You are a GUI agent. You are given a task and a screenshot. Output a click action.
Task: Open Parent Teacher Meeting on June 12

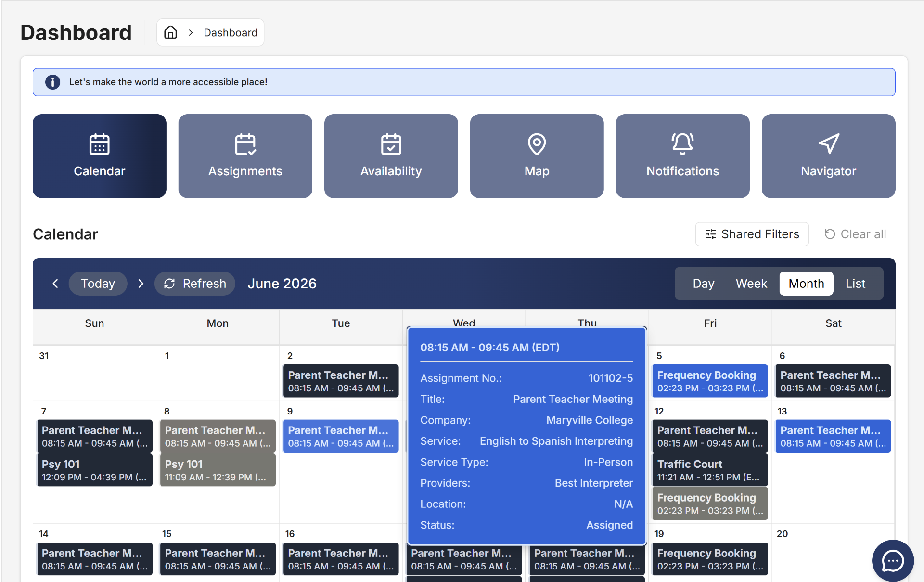click(710, 436)
